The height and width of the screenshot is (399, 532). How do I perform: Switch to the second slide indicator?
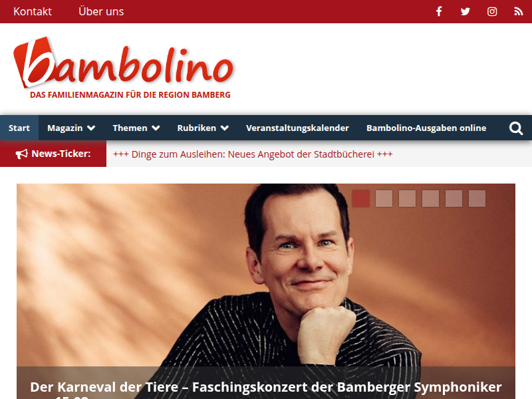click(x=384, y=198)
